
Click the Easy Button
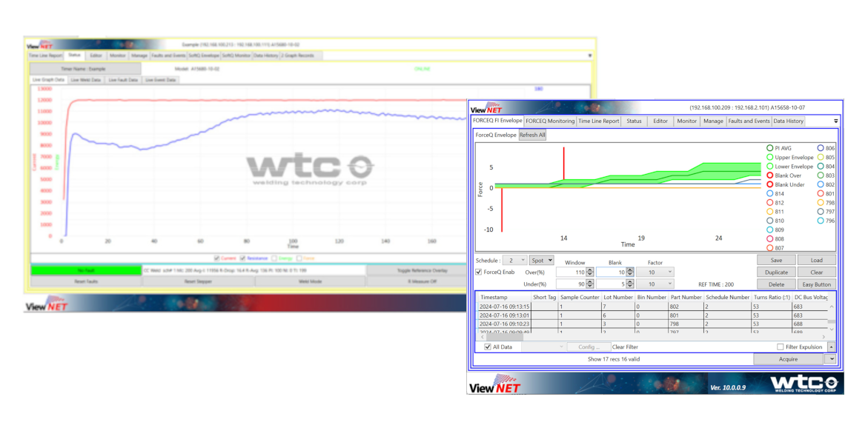point(817,284)
